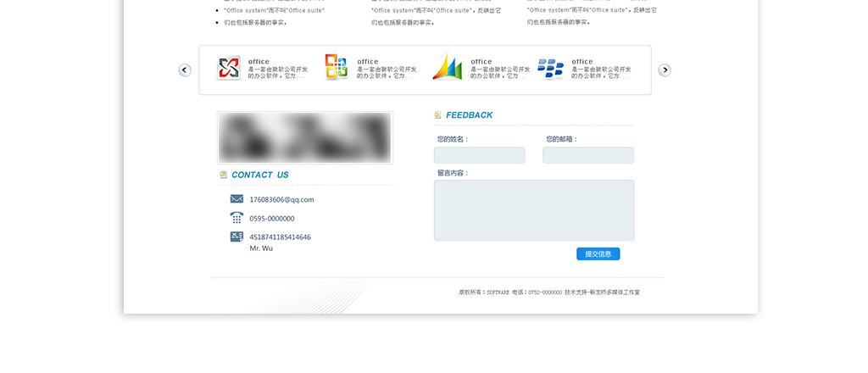Click the note icon beside CONTACT US heading
Viewport: 868px width, 373px height.
click(224, 175)
